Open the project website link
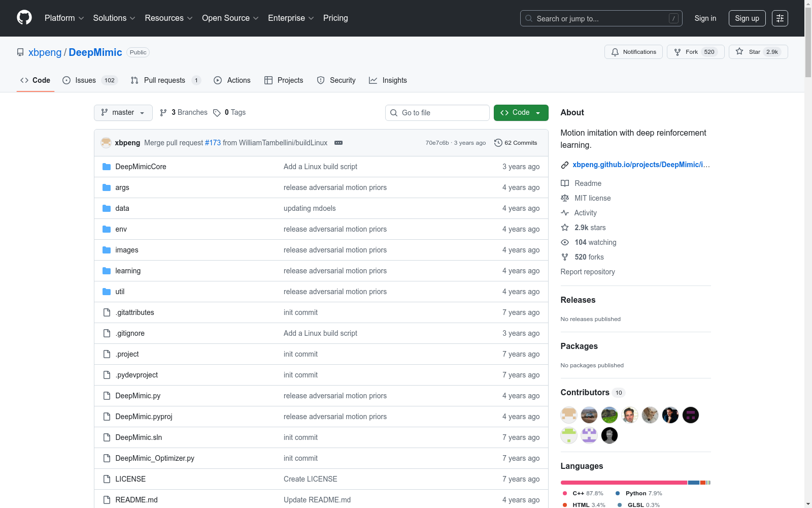This screenshot has height=508, width=812. click(641, 165)
